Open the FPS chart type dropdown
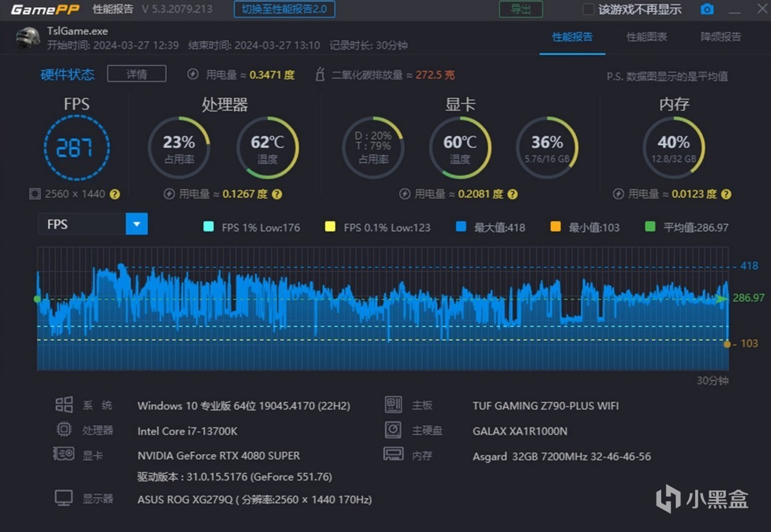 click(x=93, y=224)
